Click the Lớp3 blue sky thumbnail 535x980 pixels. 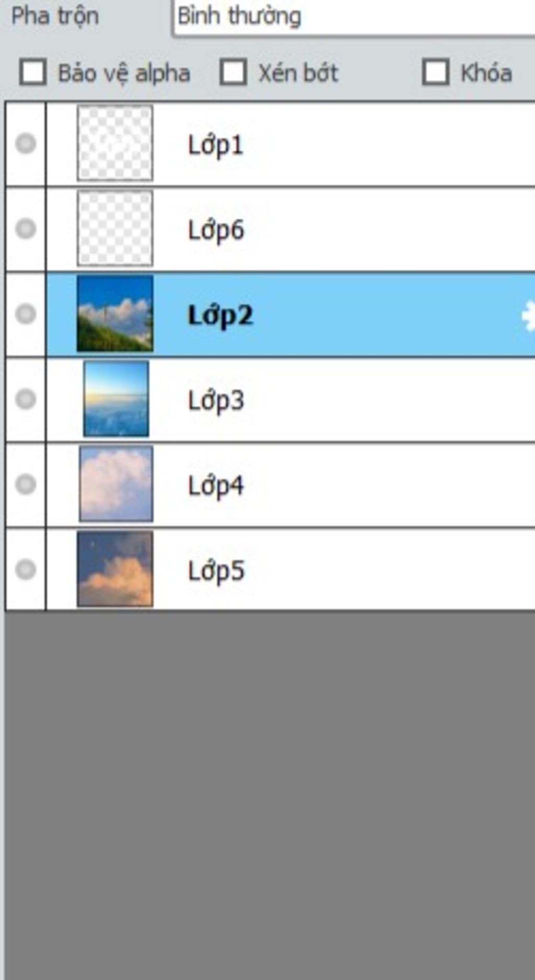point(116,399)
